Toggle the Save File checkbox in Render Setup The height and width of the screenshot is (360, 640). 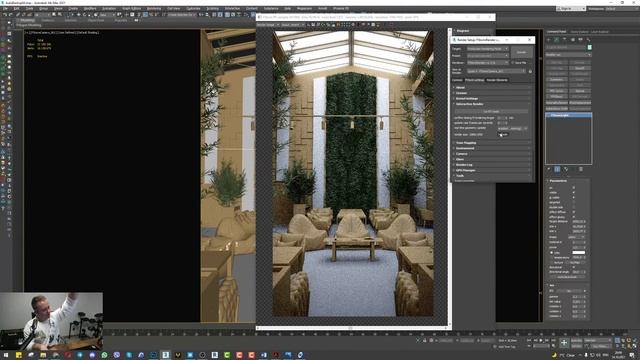(512, 63)
